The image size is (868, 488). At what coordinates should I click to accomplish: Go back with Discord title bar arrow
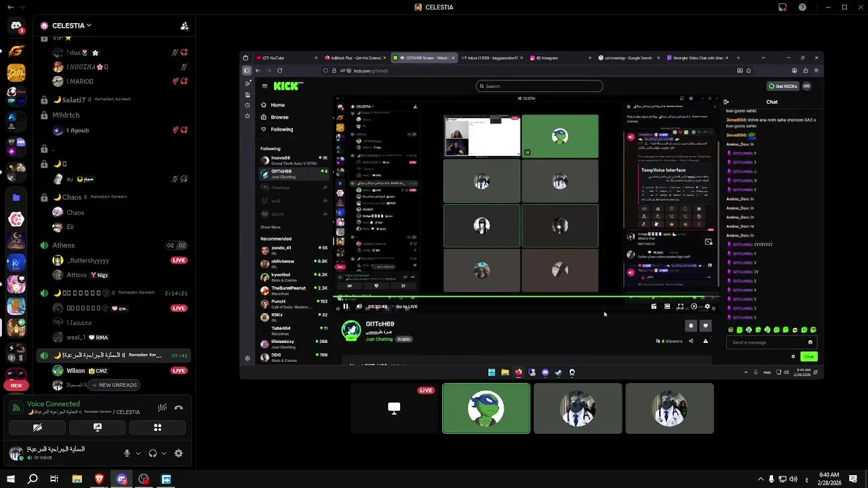point(9,7)
